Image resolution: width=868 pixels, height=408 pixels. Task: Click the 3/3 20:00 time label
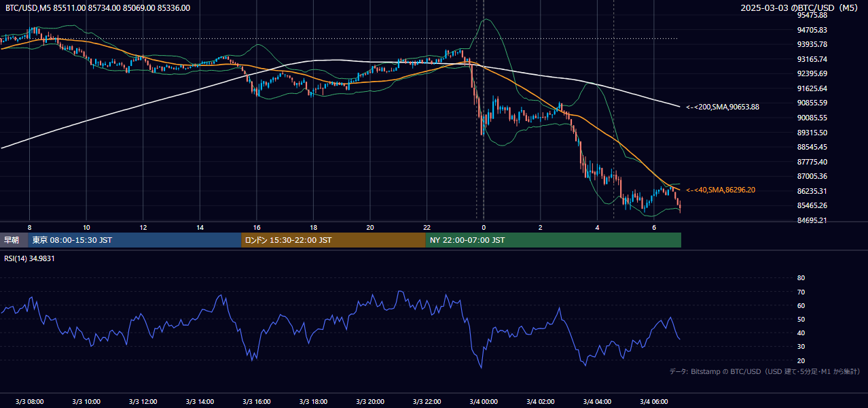pos(370,402)
